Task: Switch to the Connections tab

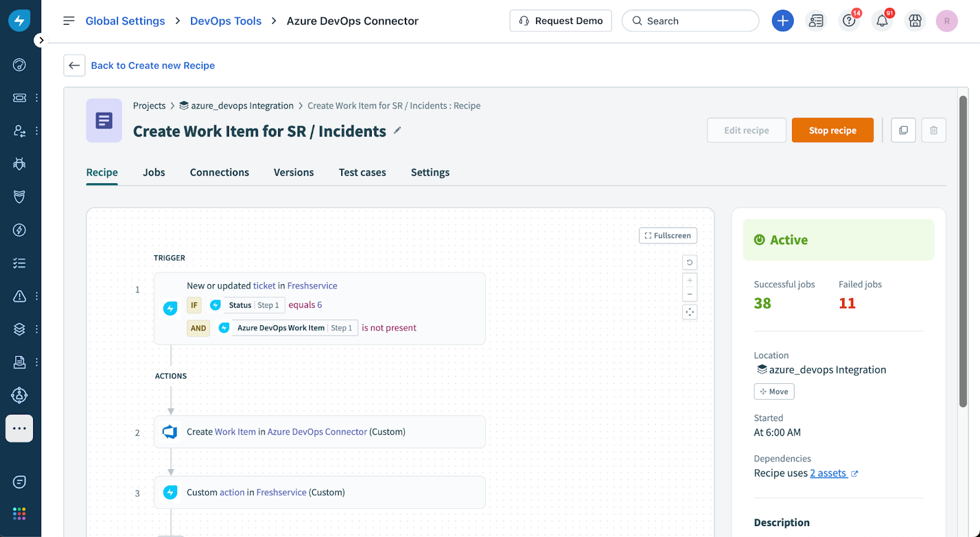Action: (219, 173)
